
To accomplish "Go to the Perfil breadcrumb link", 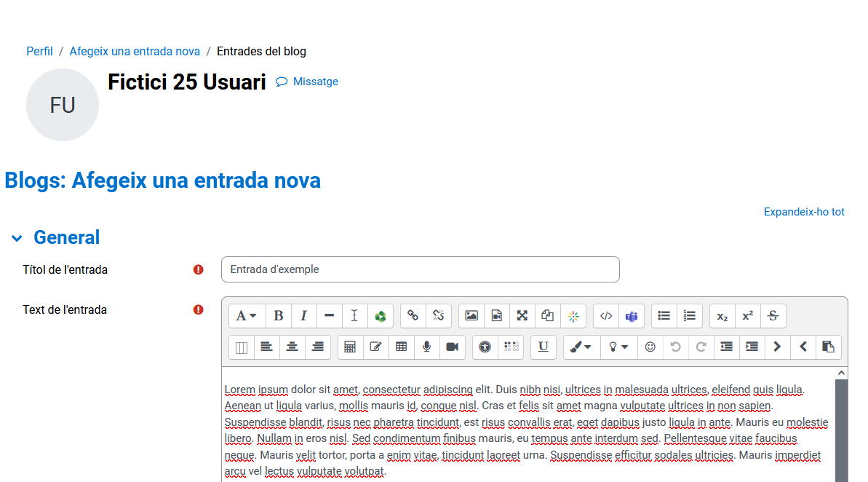I will point(39,52).
